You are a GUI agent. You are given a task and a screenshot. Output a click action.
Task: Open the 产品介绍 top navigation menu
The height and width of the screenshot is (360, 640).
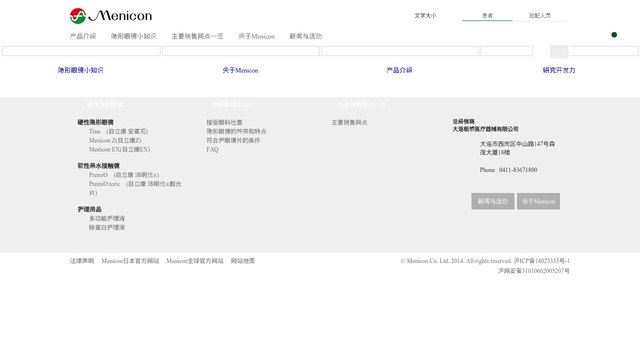click(83, 36)
